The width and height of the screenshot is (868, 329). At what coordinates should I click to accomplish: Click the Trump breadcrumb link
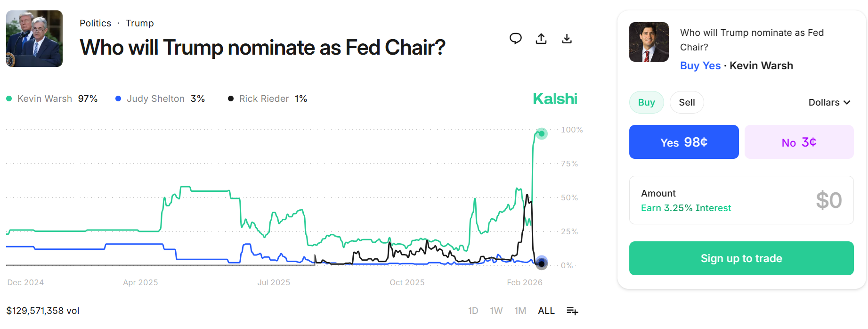(x=139, y=23)
